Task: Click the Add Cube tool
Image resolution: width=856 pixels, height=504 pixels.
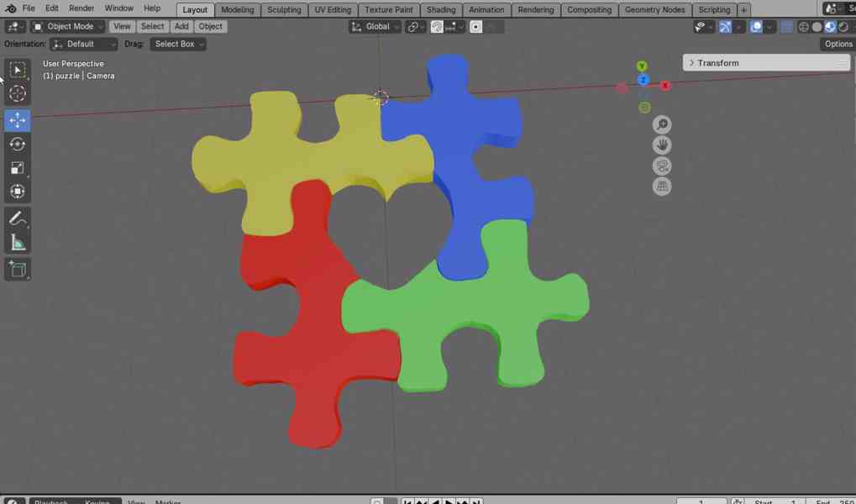Action: 18,270
